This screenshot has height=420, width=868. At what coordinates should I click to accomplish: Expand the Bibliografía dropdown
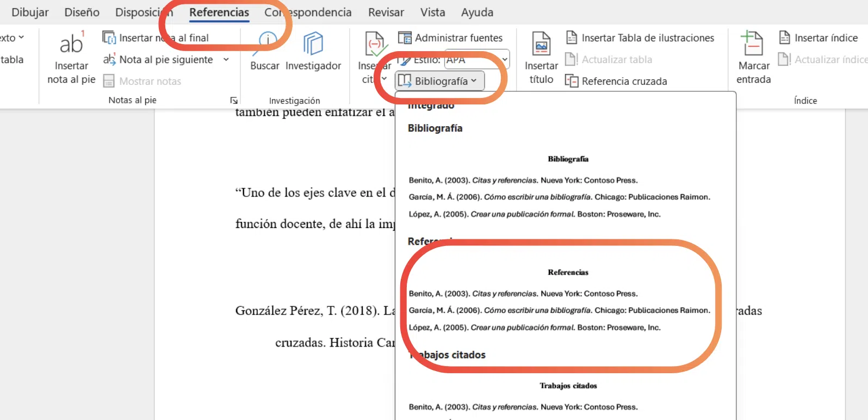(439, 81)
